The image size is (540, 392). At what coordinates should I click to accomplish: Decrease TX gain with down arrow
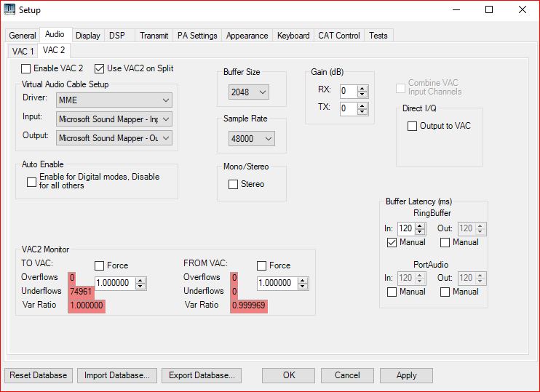[363, 112]
